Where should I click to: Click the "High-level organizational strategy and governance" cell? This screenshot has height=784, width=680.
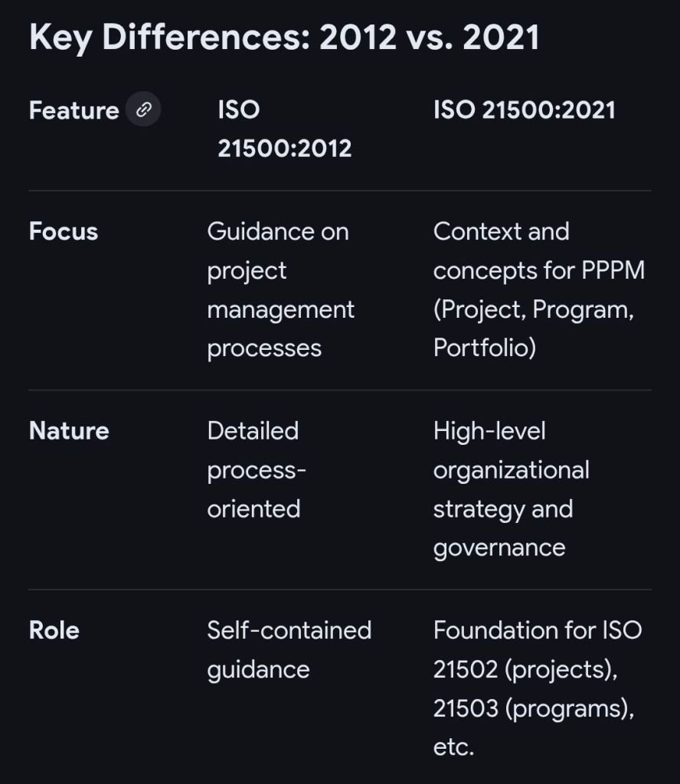pyautogui.click(x=511, y=488)
